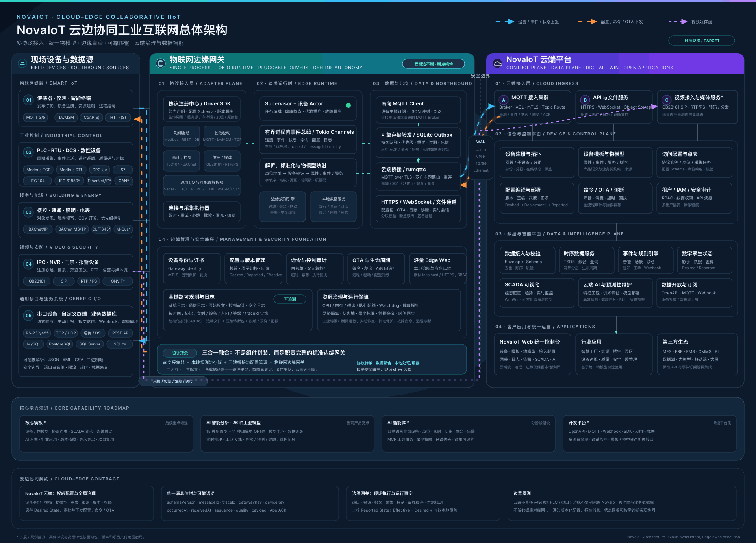Select the PostgreSQL pill
This screenshot has height=543, width=756.
pyautogui.click(x=60, y=344)
